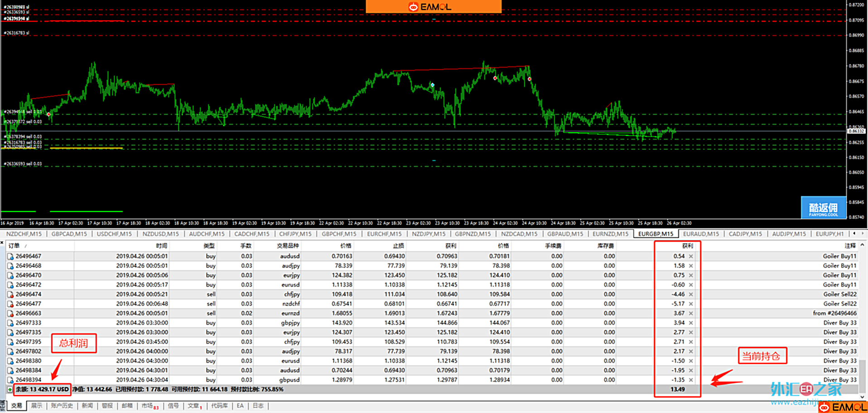Close order 26496467 using its X icon
The image size is (868, 413).
[x=691, y=256]
